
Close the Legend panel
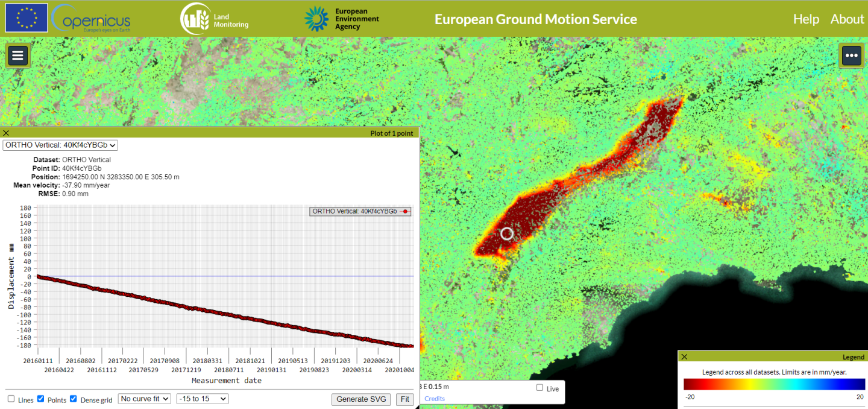point(684,357)
